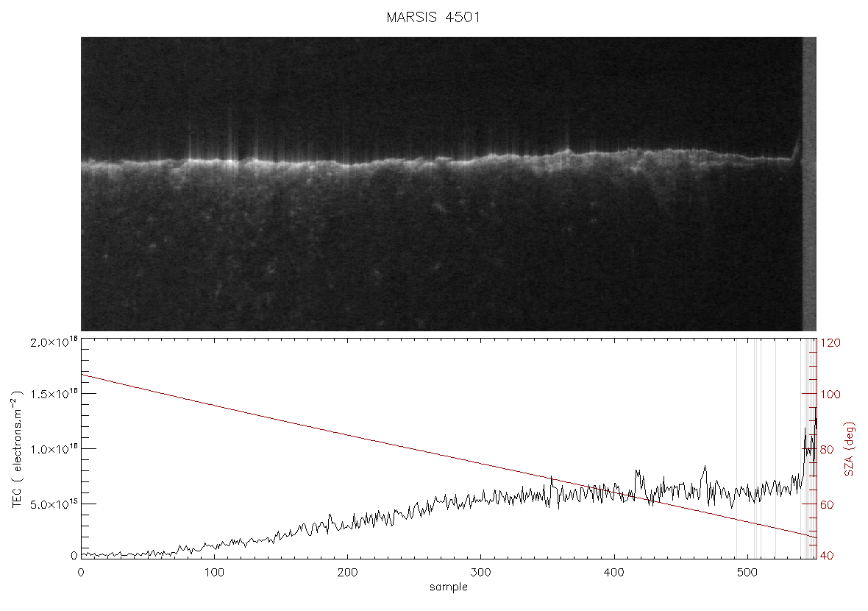Click the x-axis tick label 500
Viewport: 868px width, 611px height.
(x=748, y=572)
